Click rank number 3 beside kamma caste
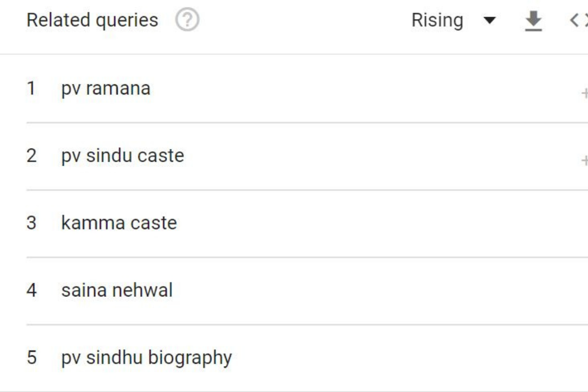This screenshot has height=392, width=588. pos(31,223)
